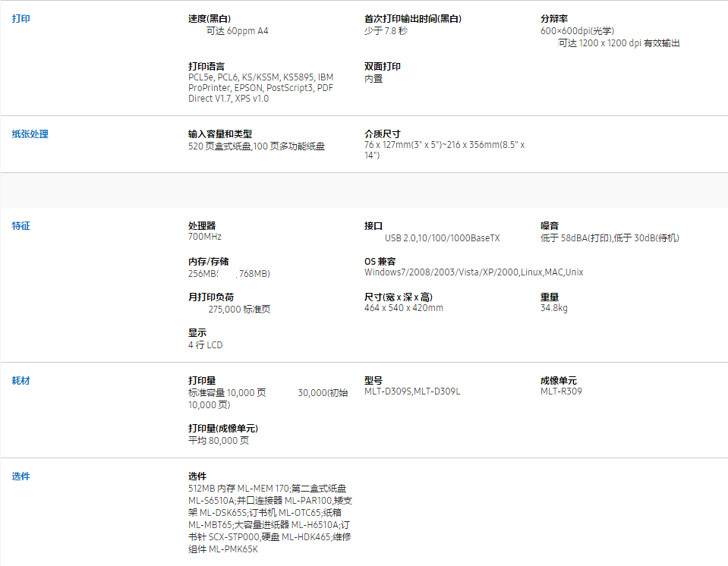The image size is (728, 566).
Task: Click the 700MHz processor value
Action: (205, 237)
